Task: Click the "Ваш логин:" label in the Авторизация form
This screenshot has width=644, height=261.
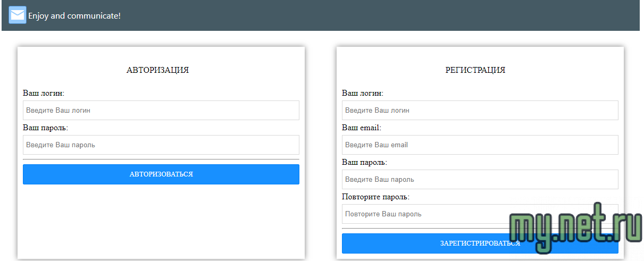Action: pos(44,93)
